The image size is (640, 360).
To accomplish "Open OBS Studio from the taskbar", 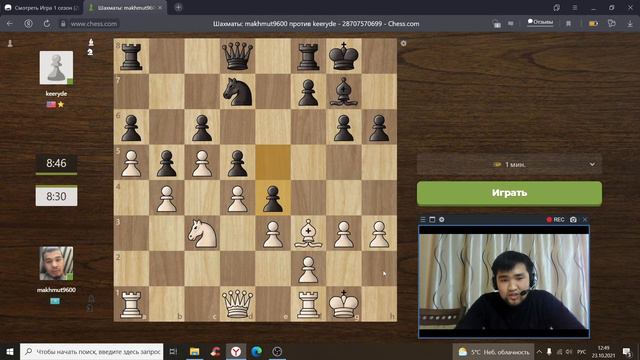I will click(277, 351).
